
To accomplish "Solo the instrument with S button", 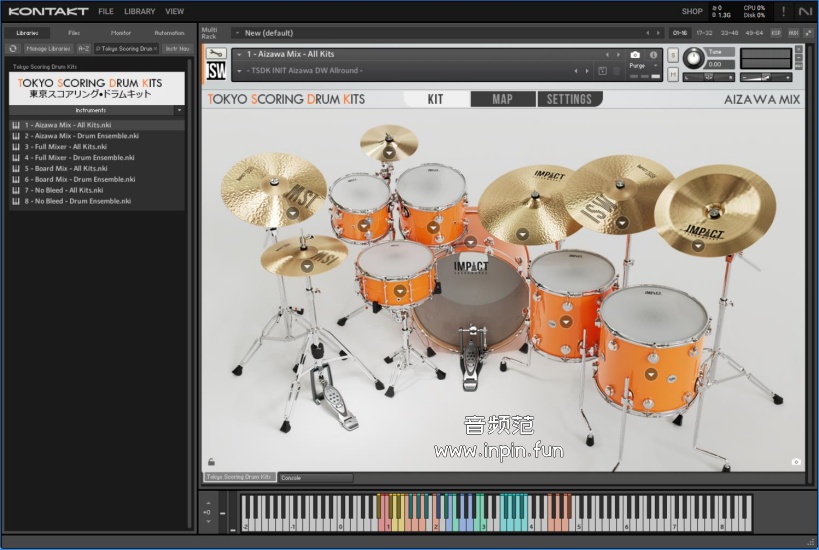I will coord(673,54).
